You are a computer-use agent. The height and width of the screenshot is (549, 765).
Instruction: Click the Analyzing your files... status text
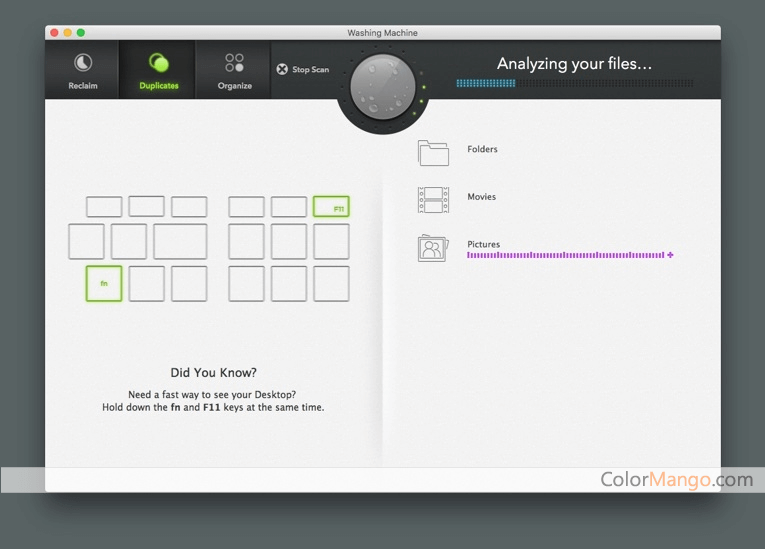(574, 64)
